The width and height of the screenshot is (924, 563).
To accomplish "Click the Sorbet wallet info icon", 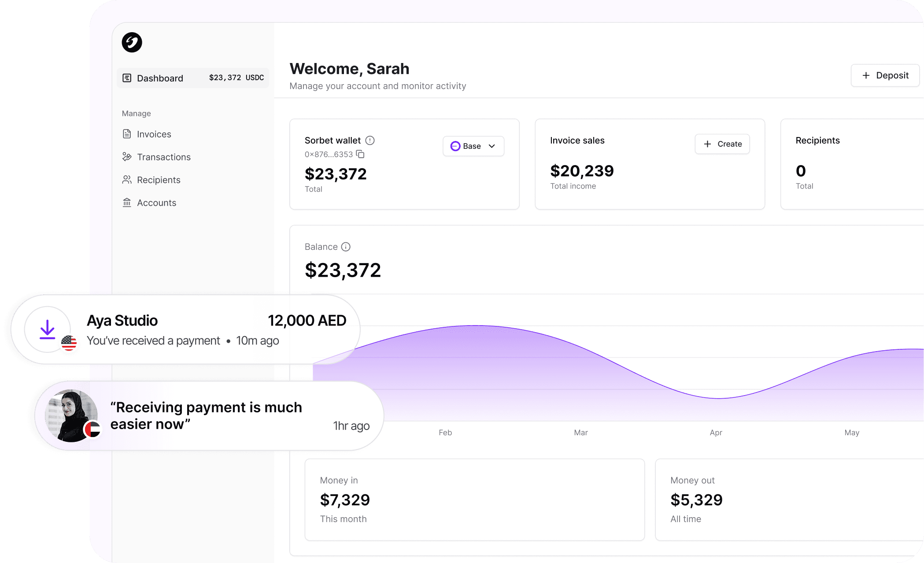I will (x=370, y=141).
